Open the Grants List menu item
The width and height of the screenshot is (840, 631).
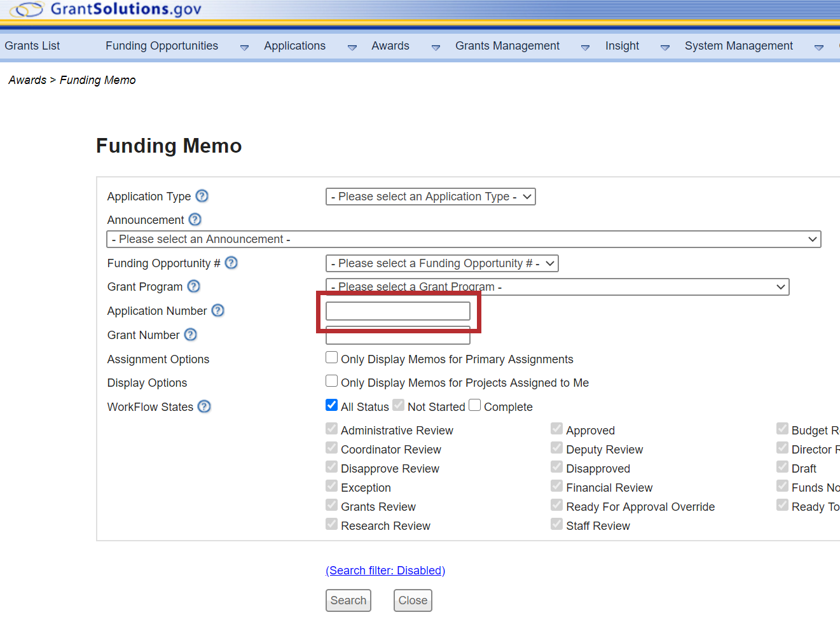click(x=32, y=46)
